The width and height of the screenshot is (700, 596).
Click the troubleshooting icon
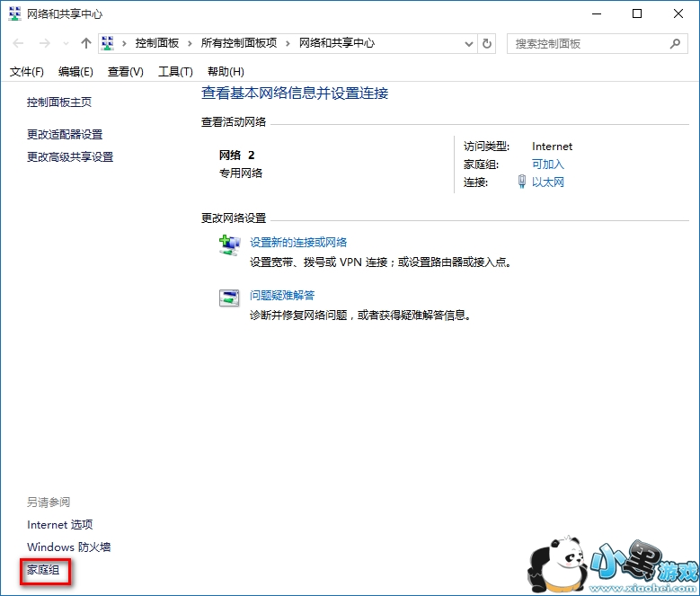(230, 298)
